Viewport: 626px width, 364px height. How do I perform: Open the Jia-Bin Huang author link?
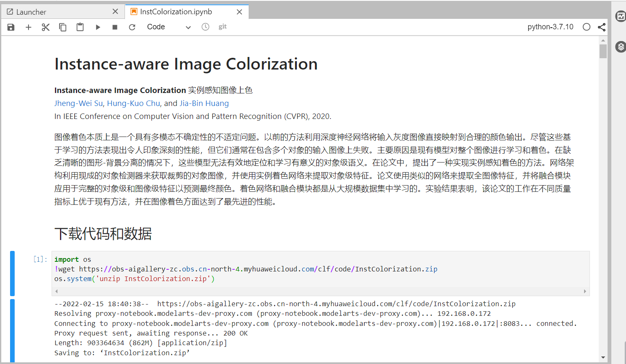click(204, 103)
